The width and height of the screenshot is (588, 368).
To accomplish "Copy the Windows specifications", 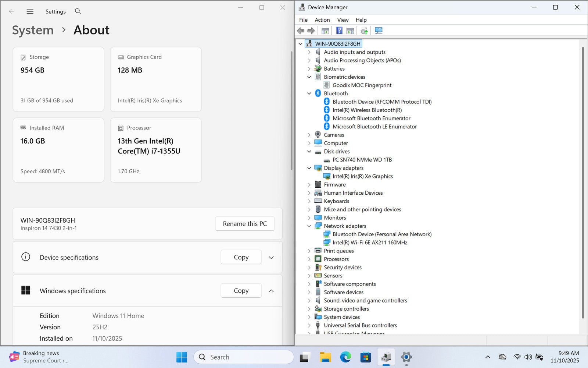I will tap(241, 291).
